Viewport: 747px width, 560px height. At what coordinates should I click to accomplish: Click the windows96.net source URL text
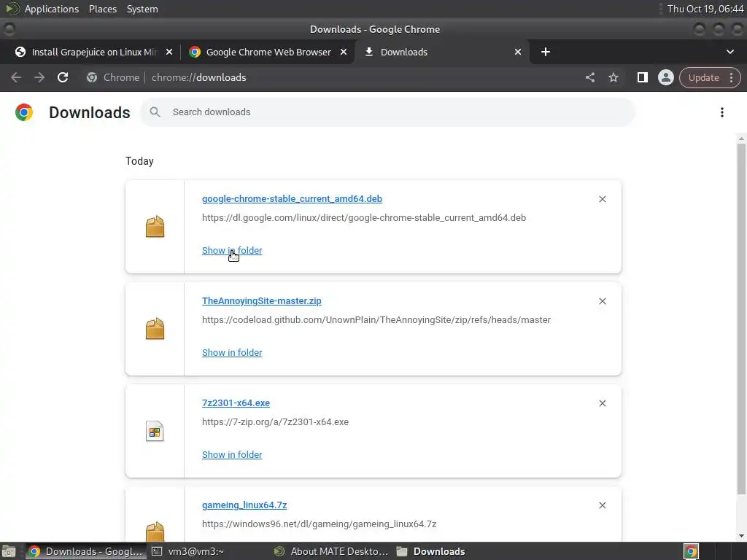tap(320, 524)
